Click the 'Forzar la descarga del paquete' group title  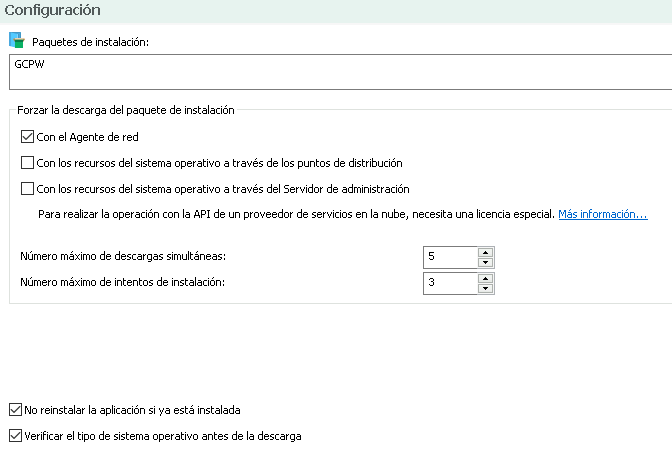(x=126, y=110)
